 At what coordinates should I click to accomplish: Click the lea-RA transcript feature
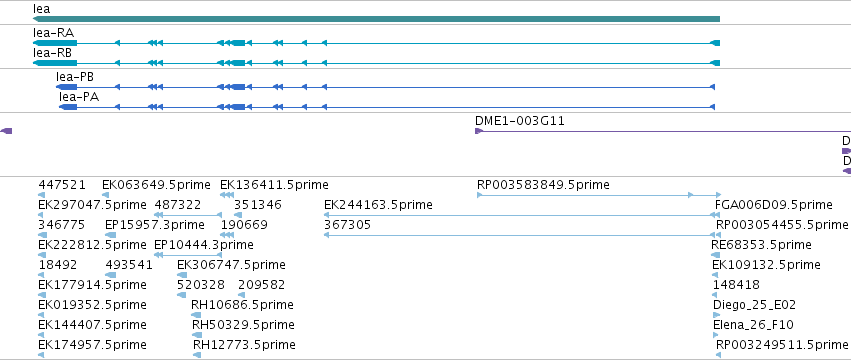(376, 43)
